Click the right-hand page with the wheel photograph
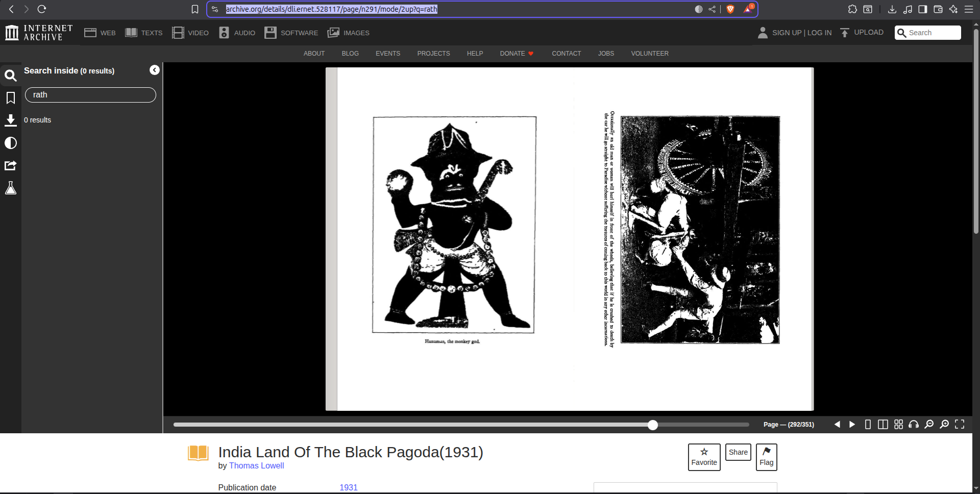This screenshot has width=980, height=494. [x=700, y=230]
